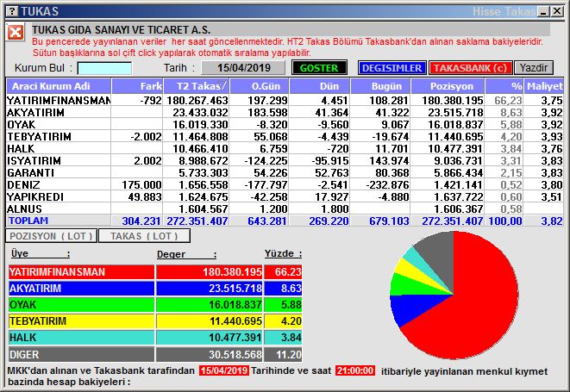Select the Tarih date field
Viewport: 570px width, 392px height.
click(243, 68)
